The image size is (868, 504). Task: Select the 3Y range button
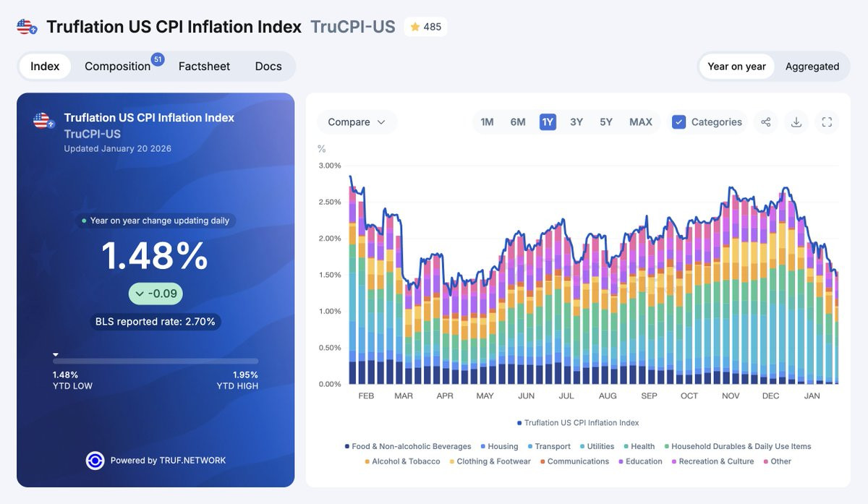coord(576,122)
